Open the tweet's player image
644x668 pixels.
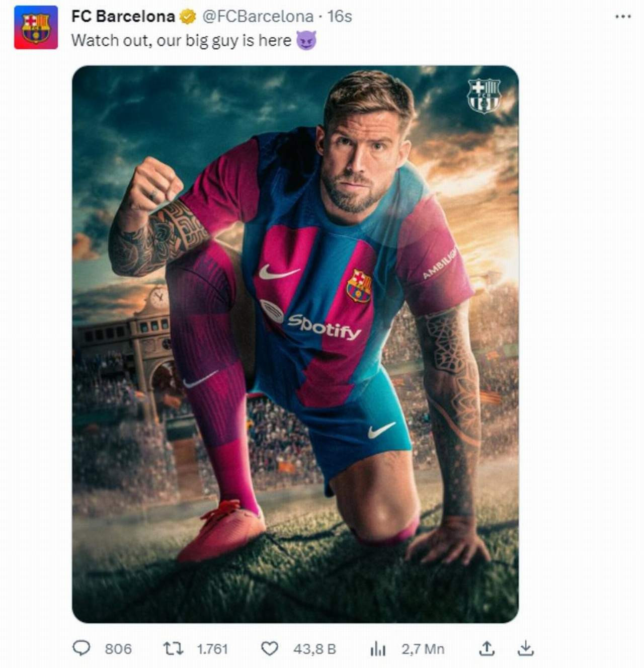(x=295, y=344)
